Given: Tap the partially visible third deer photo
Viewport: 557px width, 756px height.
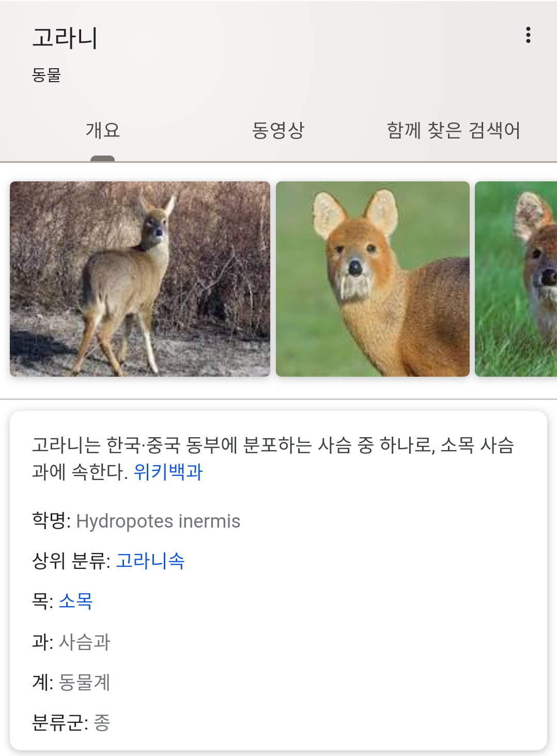Looking at the screenshot, I should (516, 279).
